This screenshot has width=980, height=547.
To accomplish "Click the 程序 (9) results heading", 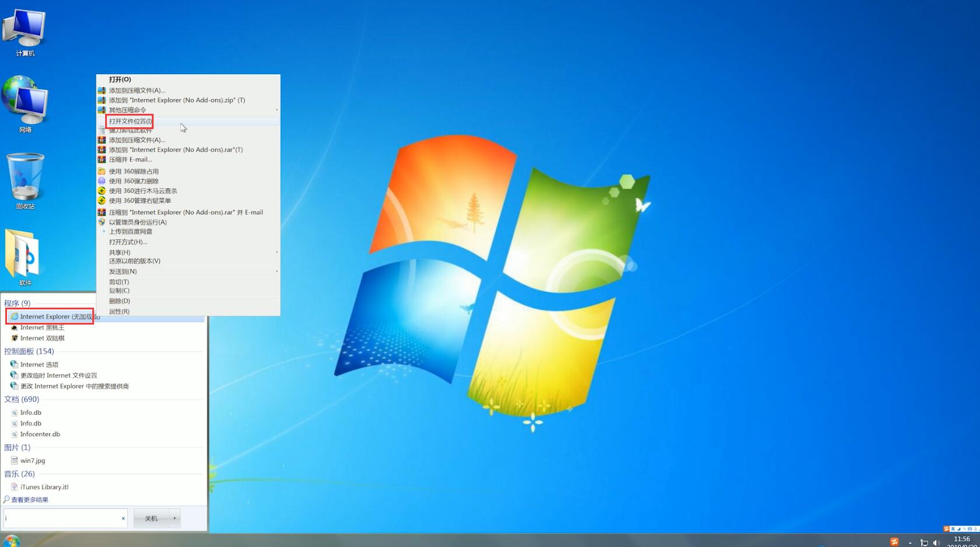I will click(17, 303).
